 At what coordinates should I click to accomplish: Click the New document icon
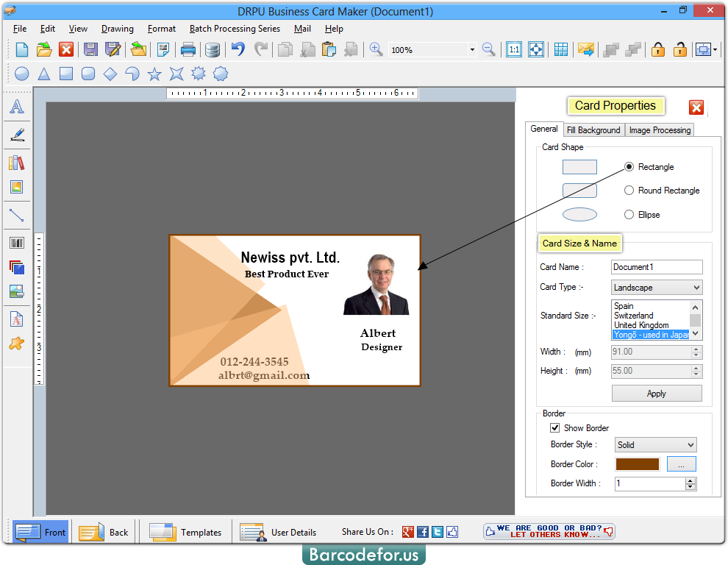click(x=22, y=49)
